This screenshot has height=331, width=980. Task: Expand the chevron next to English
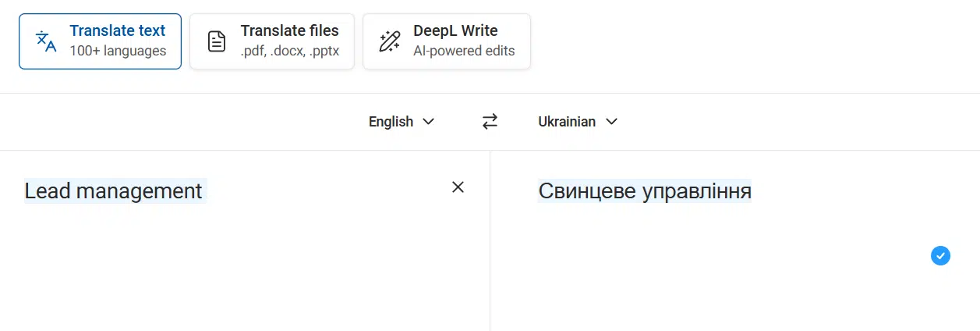point(428,122)
